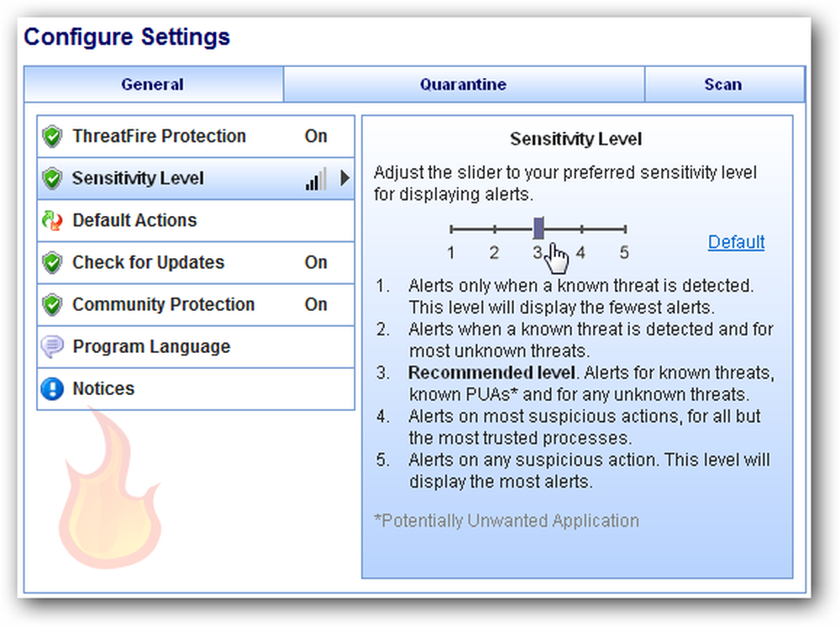Select the General tab
This screenshot has width=840, height=627.
[154, 84]
